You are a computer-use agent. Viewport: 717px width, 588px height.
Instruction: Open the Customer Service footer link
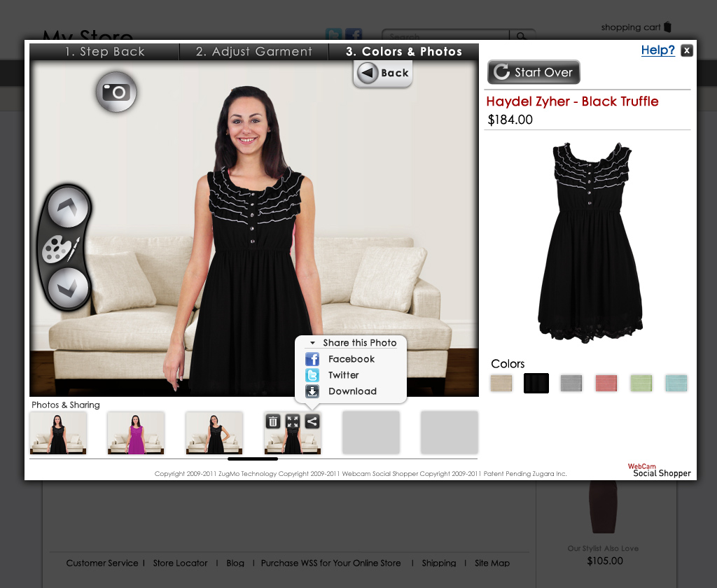102,563
